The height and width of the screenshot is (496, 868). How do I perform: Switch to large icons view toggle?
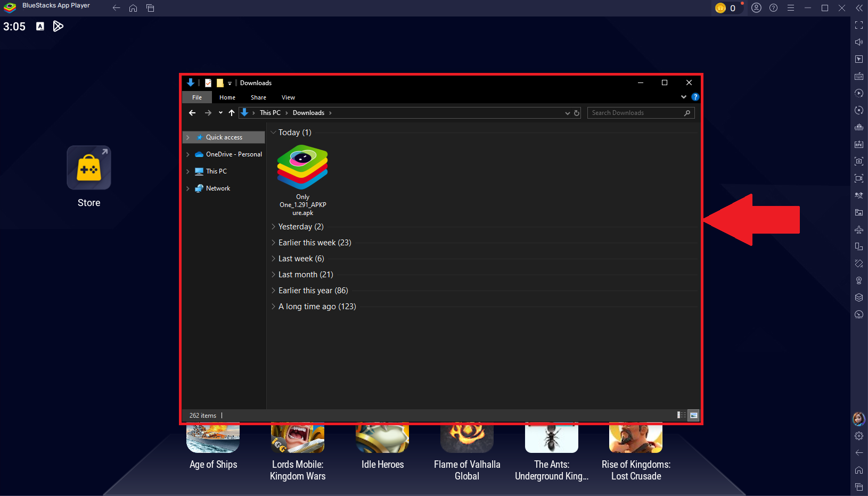(693, 415)
